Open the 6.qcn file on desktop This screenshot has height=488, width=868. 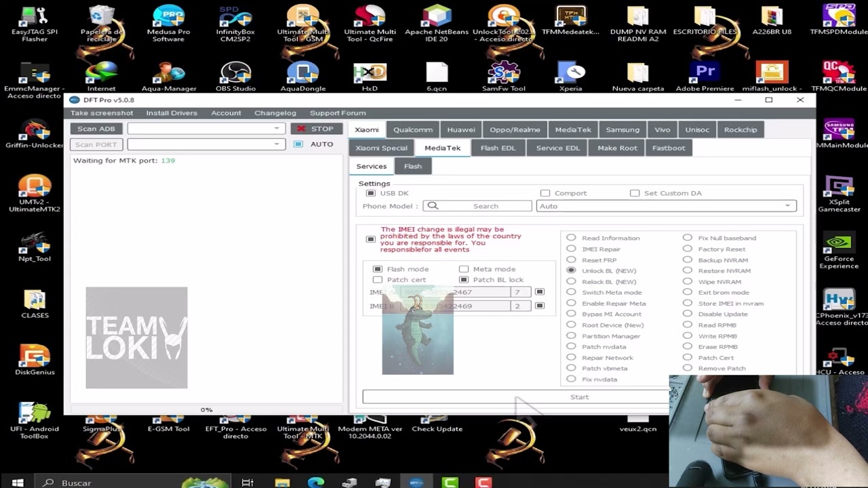pos(437,77)
